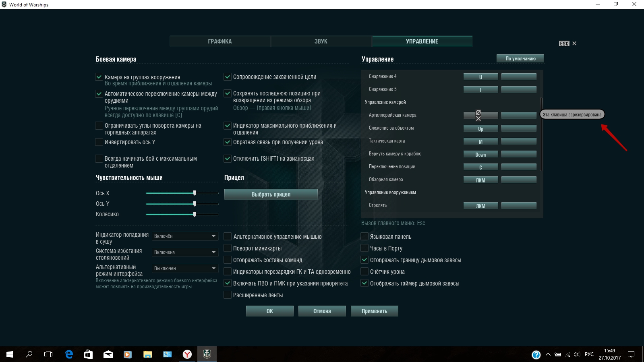Open the Mail app on the taskbar
This screenshot has width=644, height=362.
pyautogui.click(x=108, y=354)
